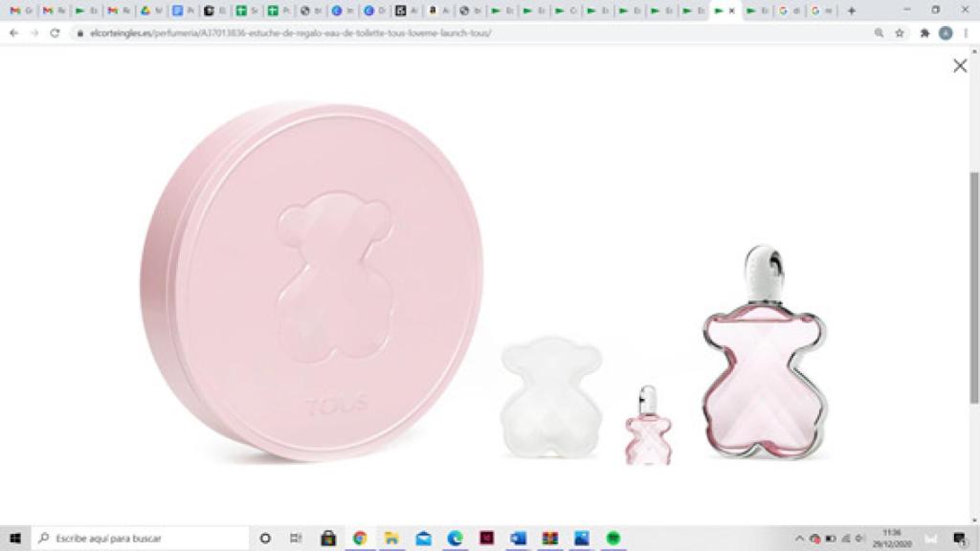Reload the El Corte Inglés page

pos(55,33)
